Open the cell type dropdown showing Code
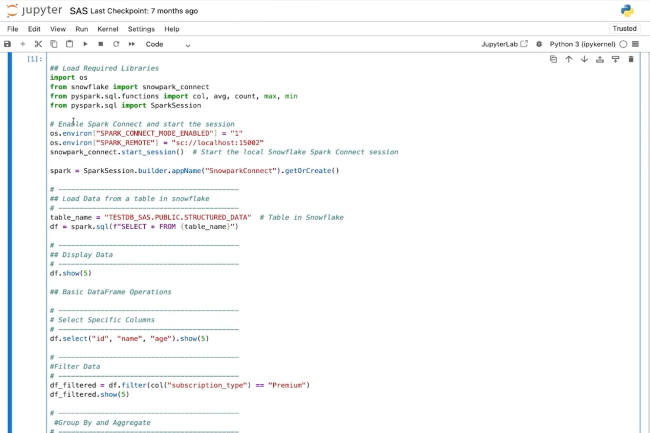 [168, 44]
